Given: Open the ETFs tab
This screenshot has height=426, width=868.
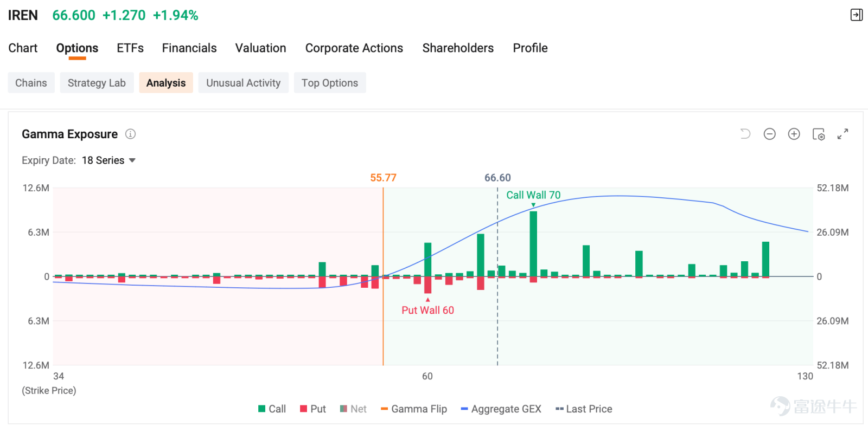Looking at the screenshot, I should [130, 48].
